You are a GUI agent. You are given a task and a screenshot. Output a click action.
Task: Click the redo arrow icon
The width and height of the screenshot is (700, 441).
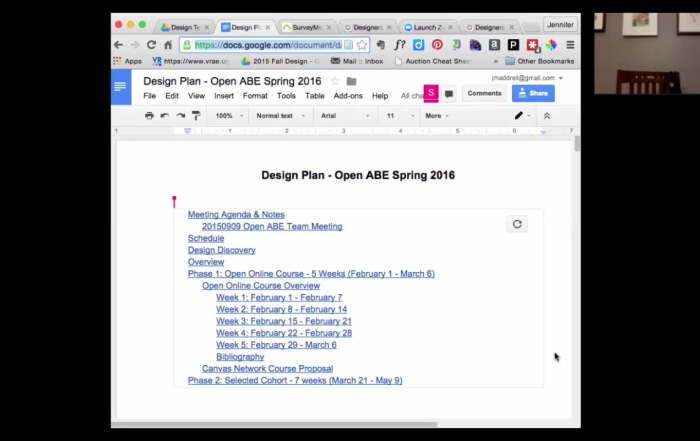tap(180, 116)
